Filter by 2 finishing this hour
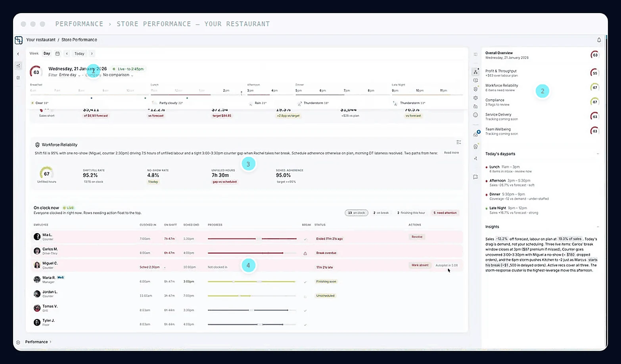The width and height of the screenshot is (621, 364). coord(411,213)
